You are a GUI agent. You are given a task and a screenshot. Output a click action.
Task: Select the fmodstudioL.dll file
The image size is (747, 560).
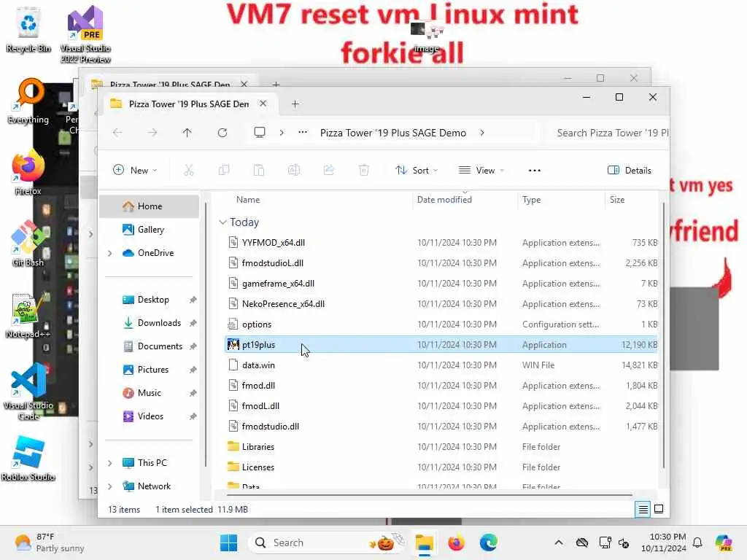coord(441,262)
